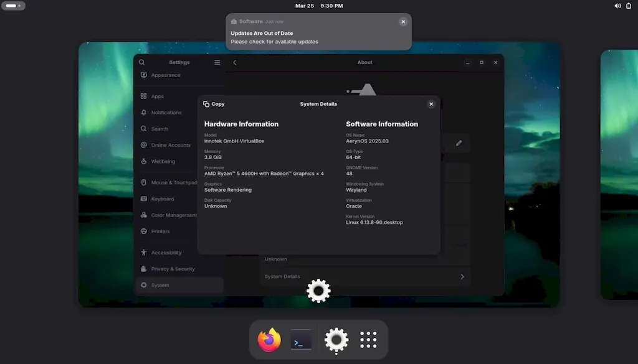The height and width of the screenshot is (364, 638).
Task: Dismiss the Software update notification
Action: (403, 22)
